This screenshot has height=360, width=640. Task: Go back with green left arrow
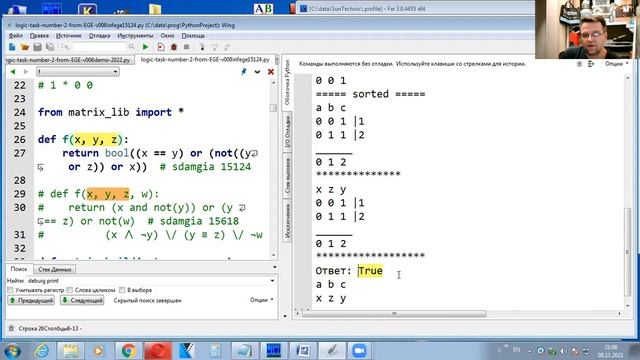[13, 72]
